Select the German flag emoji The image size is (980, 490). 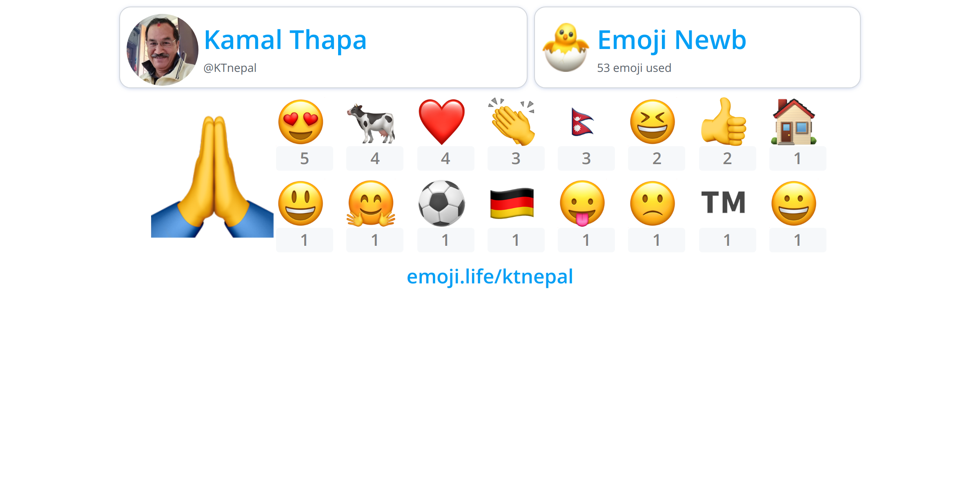[512, 203]
